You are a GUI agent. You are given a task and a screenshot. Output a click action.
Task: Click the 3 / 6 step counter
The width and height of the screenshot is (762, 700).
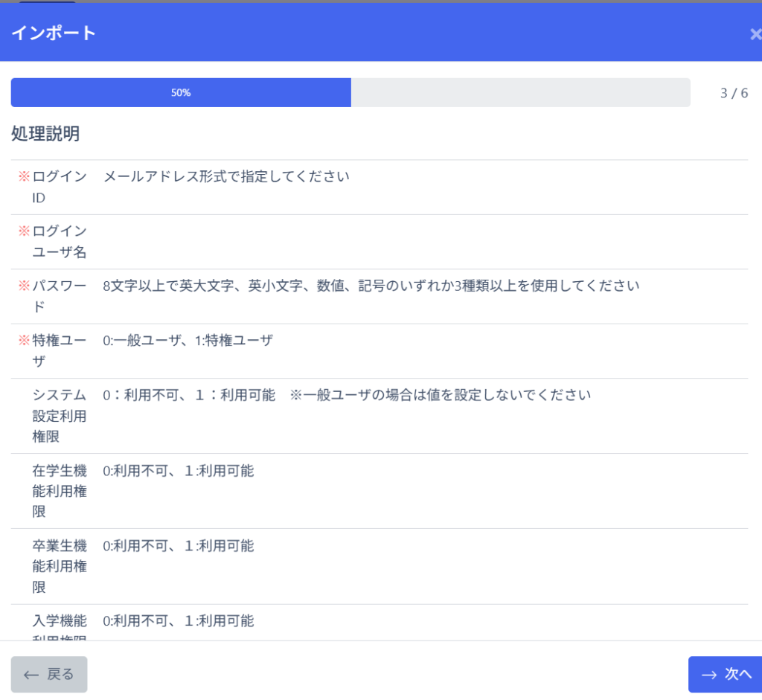point(734,93)
